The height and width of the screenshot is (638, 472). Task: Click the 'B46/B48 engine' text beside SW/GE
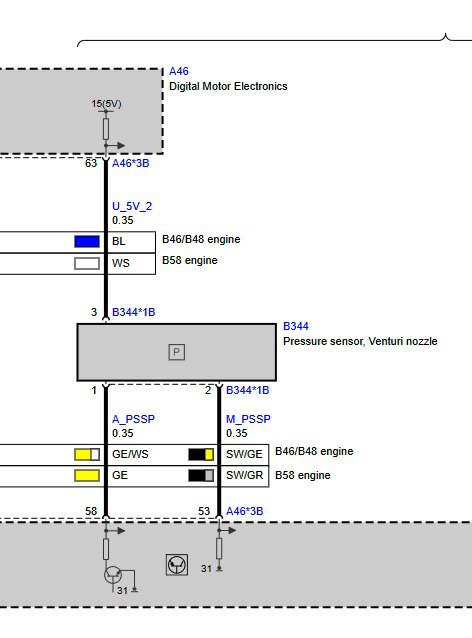coord(314,451)
